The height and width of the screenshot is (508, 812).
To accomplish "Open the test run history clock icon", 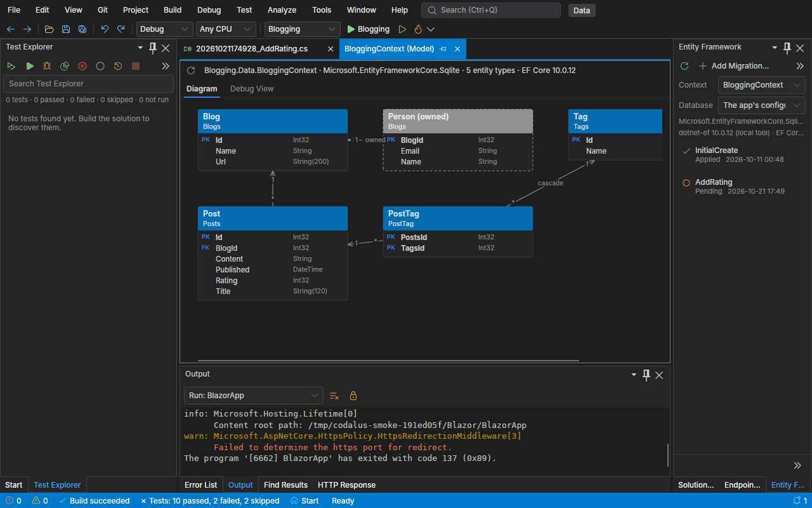I will click(118, 66).
